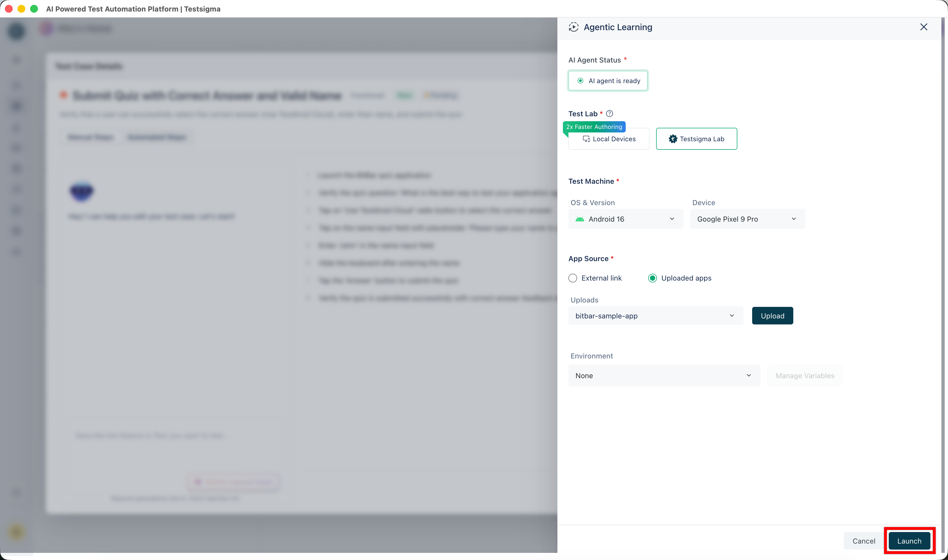Open the OS & Version dropdown
Viewport: 948px width, 560px height.
tap(625, 219)
